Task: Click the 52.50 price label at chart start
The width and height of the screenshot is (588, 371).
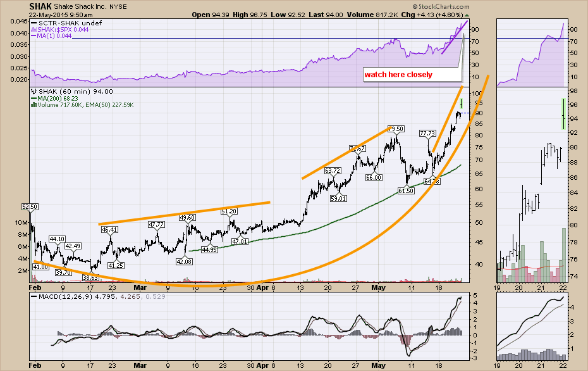Action: pyautogui.click(x=30, y=207)
